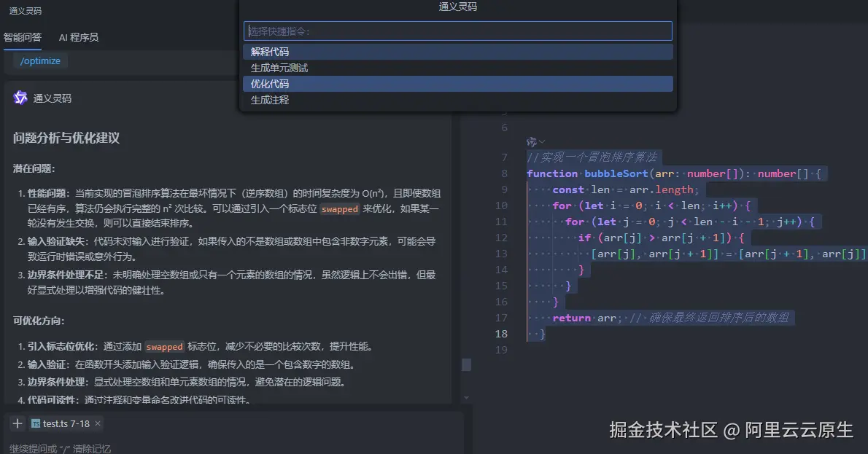The height and width of the screenshot is (454, 868).
Task: Click the return arr statement on line 17
Action: [x=586, y=318]
